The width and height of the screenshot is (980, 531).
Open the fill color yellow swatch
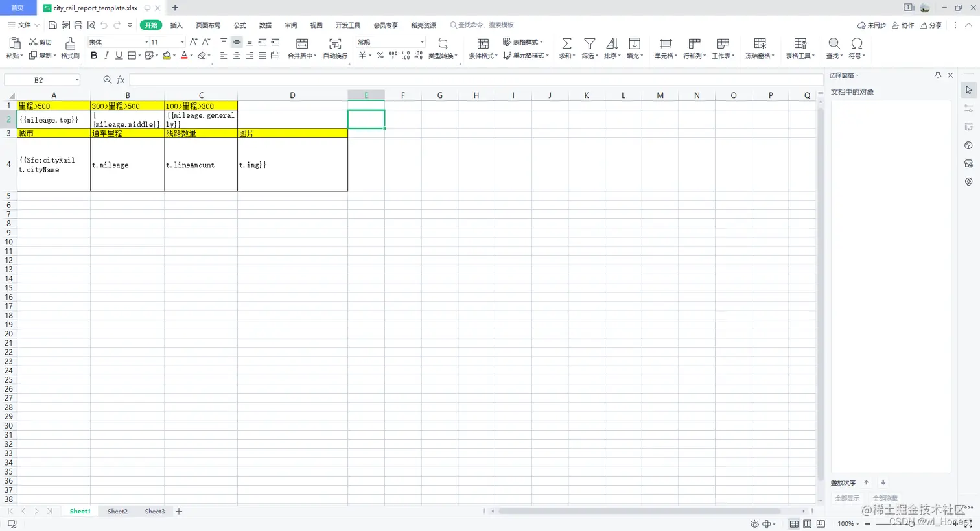click(x=167, y=56)
